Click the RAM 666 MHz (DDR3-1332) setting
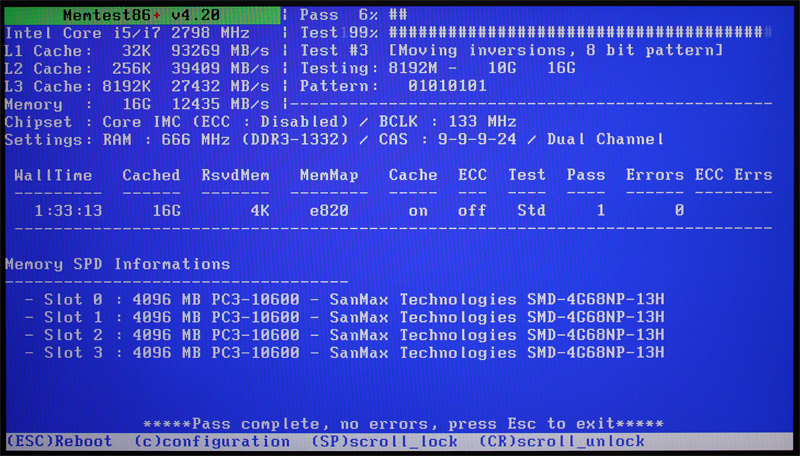This screenshot has width=800, height=456. point(226,139)
